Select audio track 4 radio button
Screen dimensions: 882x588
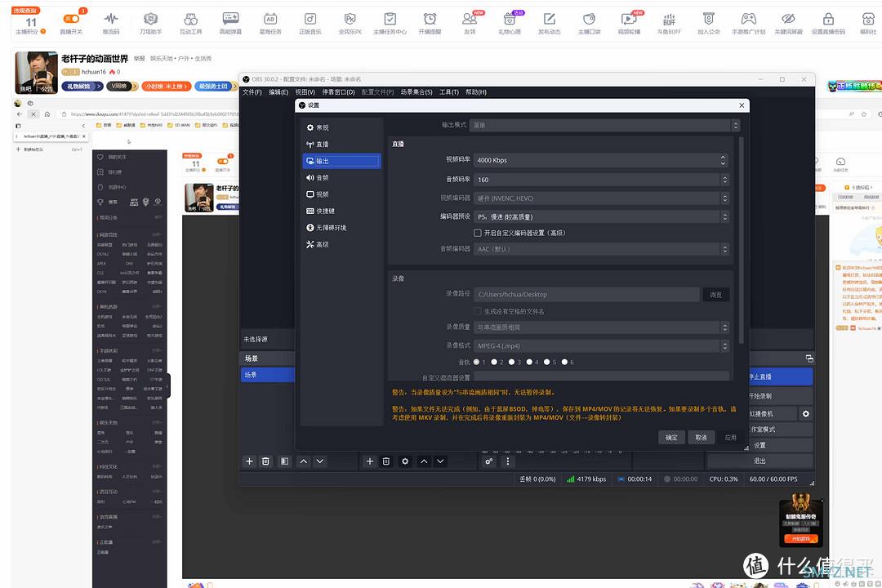[529, 363]
